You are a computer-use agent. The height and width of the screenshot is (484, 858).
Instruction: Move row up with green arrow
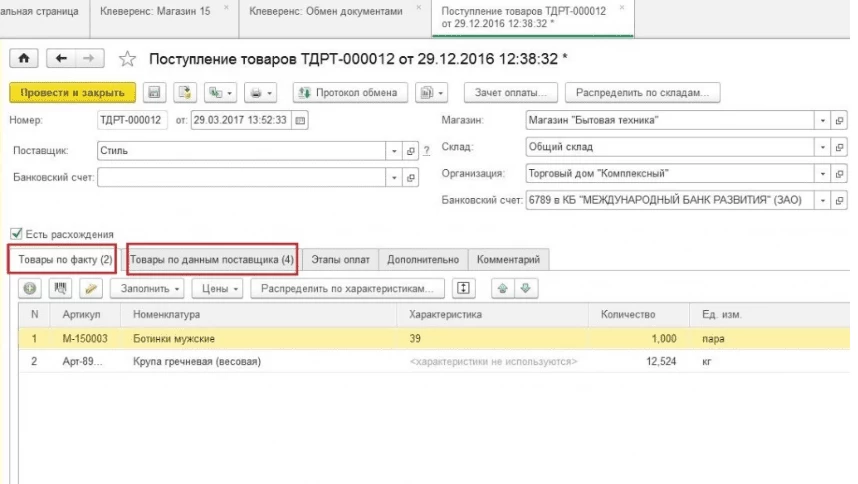[x=503, y=288]
